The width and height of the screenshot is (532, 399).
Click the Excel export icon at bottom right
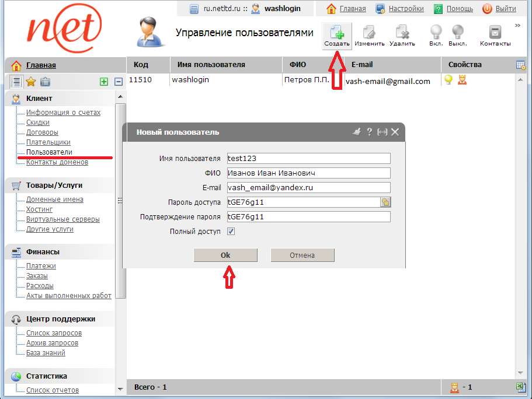point(521,387)
